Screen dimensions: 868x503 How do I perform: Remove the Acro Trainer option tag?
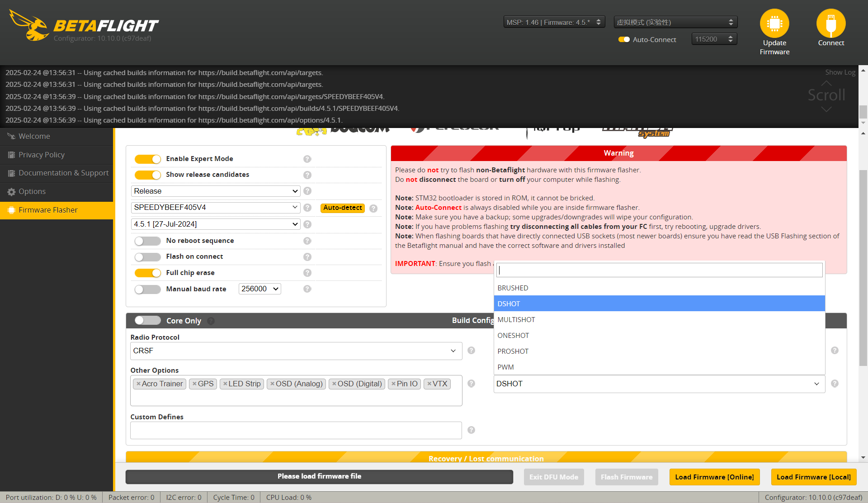click(138, 384)
